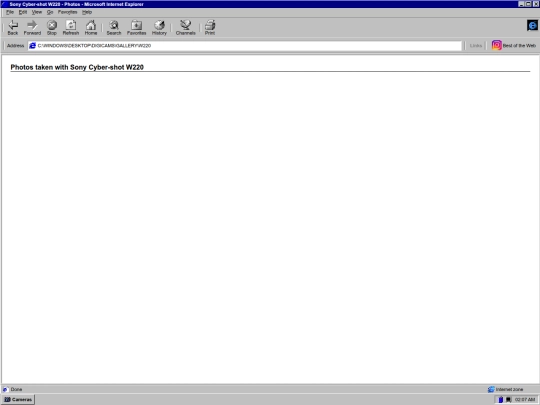540x405 pixels.
Task: Open the Go menu
Action: (50, 12)
